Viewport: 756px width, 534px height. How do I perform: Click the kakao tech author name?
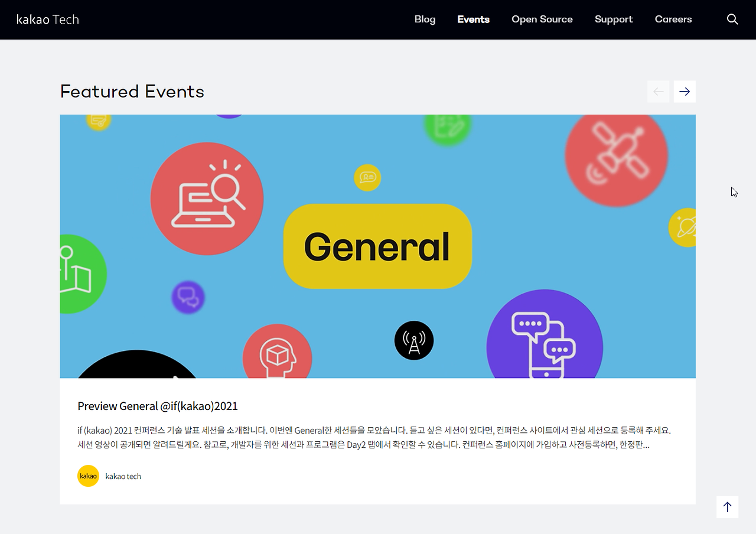[x=123, y=476]
